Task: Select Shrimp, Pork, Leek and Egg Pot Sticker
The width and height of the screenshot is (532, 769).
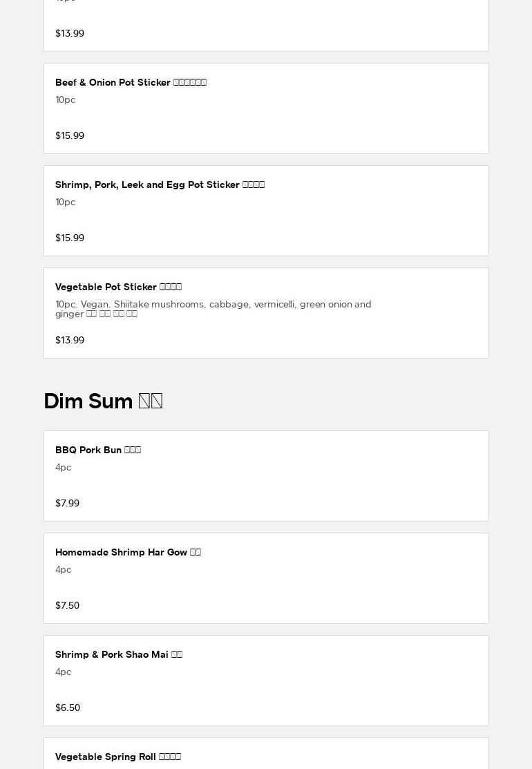Action: (266, 211)
